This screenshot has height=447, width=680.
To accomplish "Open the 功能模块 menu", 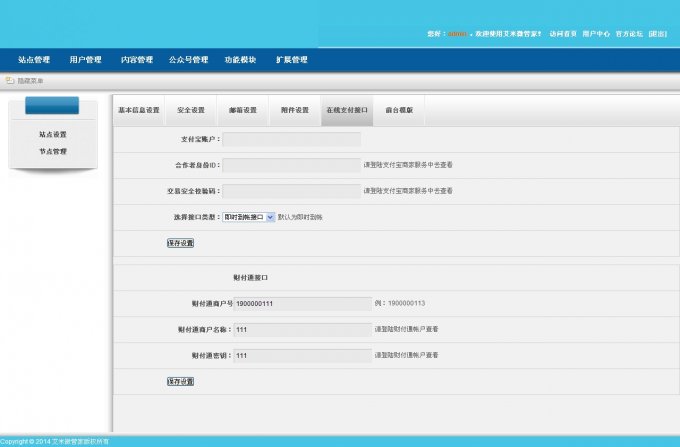I will (x=240, y=60).
